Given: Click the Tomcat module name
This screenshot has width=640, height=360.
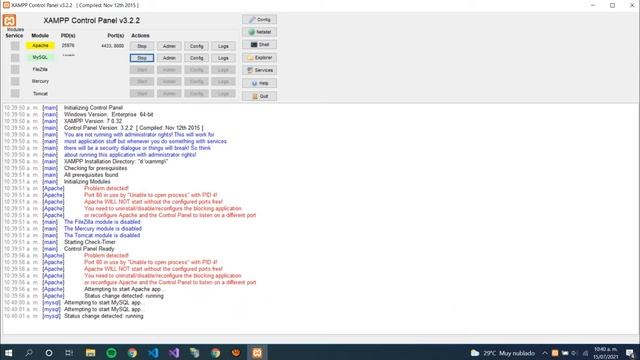Looking at the screenshot, I should (x=40, y=93).
